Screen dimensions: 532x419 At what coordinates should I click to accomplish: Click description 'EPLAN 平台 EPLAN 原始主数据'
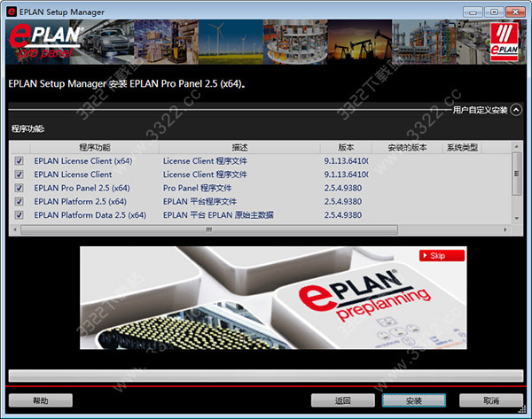(x=218, y=215)
